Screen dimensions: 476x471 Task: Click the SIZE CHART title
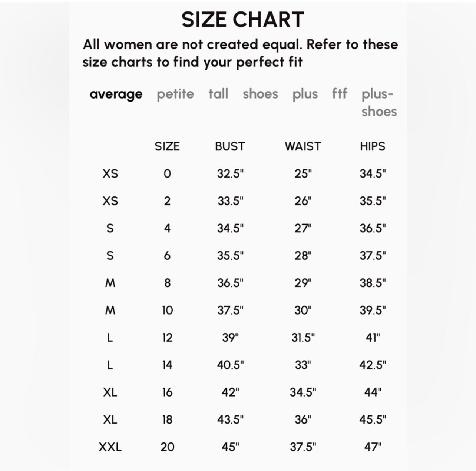pyautogui.click(x=242, y=20)
